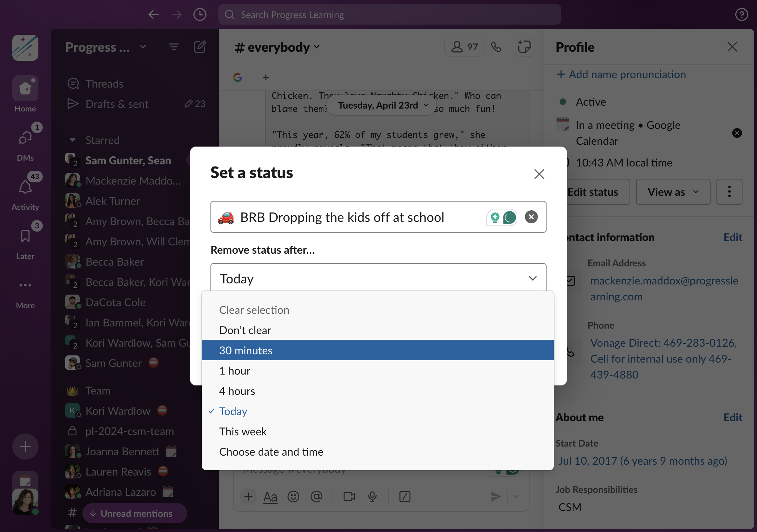Open 'Choose date and time' option
The width and height of the screenshot is (757, 532).
coord(377,452)
